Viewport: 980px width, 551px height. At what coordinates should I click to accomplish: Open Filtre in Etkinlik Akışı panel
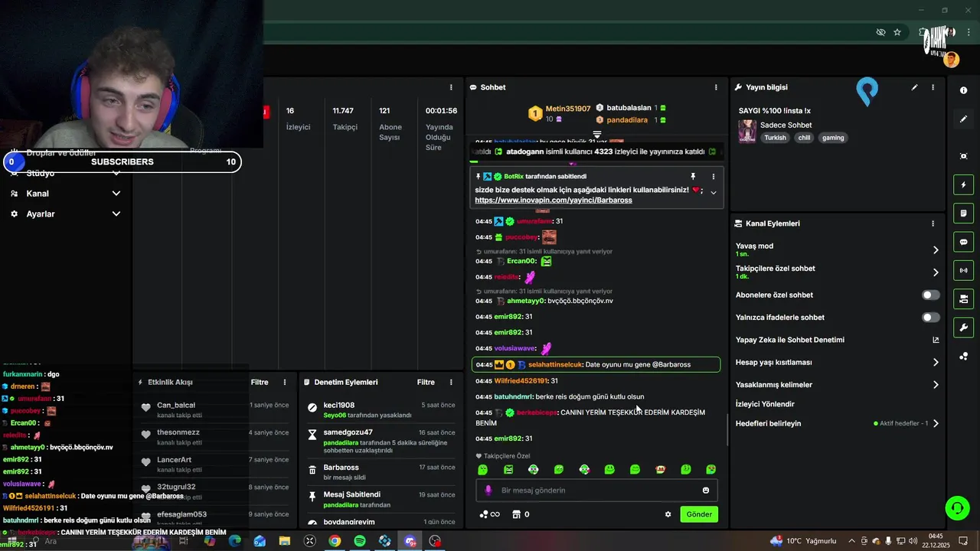point(260,382)
